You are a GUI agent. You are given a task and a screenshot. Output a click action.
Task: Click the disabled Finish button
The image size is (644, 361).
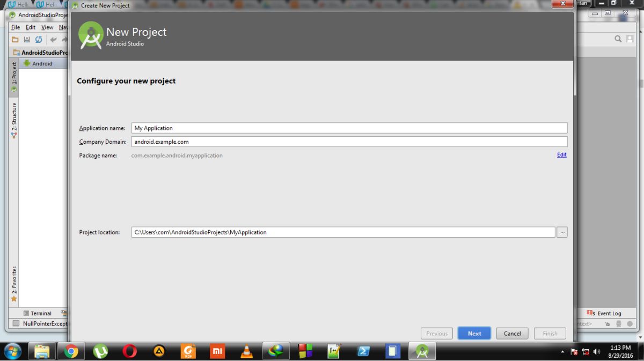tap(550, 333)
